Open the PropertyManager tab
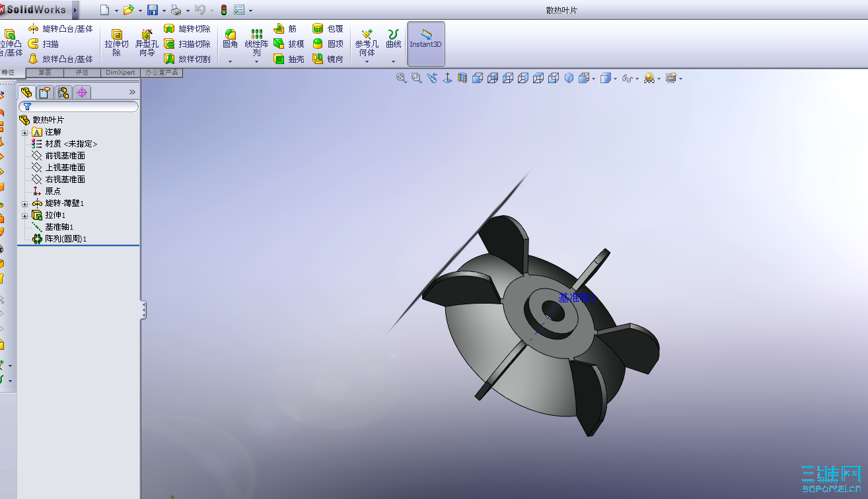868x499 pixels. 45,92
